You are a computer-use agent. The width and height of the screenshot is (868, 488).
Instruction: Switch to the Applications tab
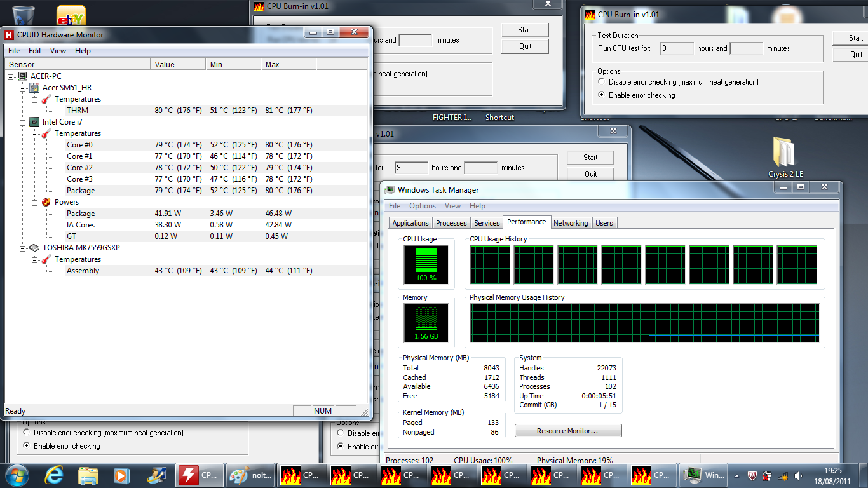[410, 223]
